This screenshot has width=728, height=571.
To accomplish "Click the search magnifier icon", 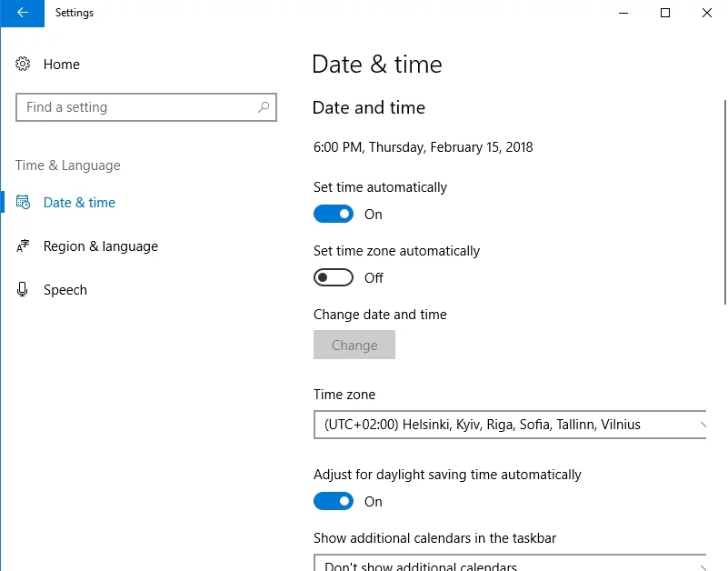I will point(264,107).
